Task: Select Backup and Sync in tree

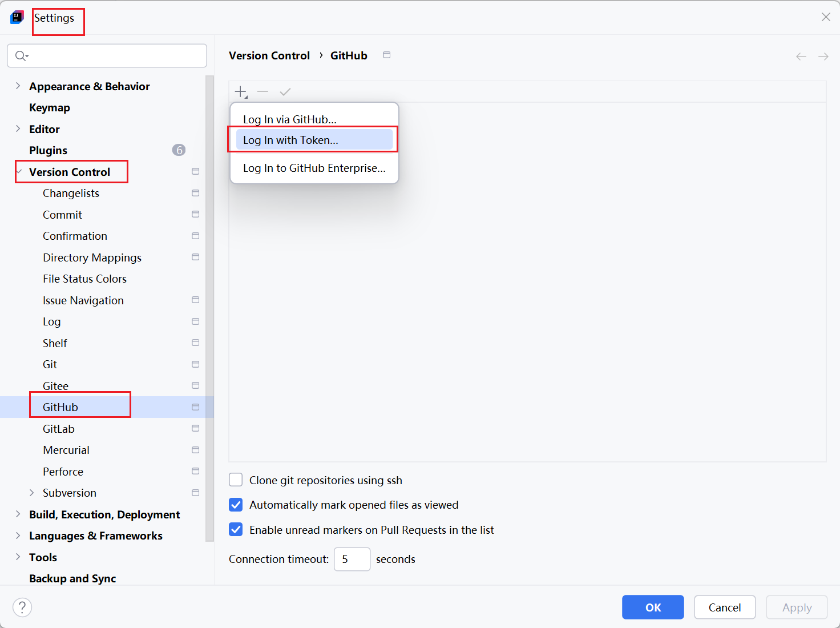Action: pyautogui.click(x=72, y=578)
